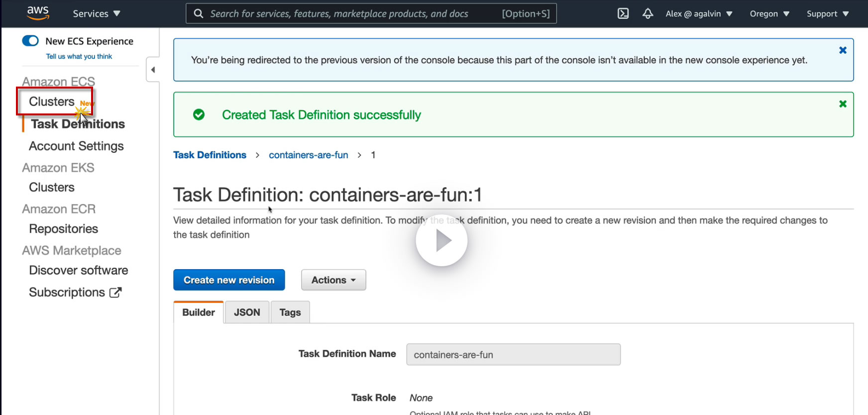Collapse the left navigation panel arrow
The height and width of the screenshot is (415, 868).
tap(153, 70)
